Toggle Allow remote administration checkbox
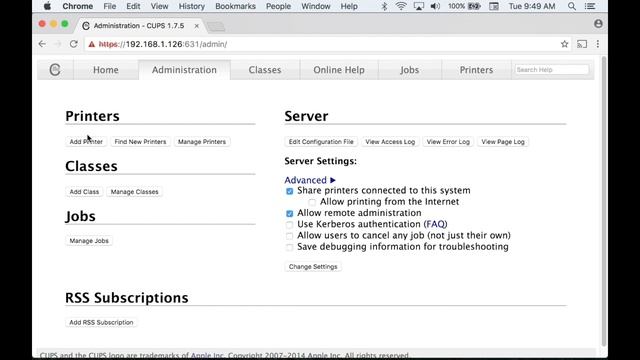The height and width of the screenshot is (360, 640). pyautogui.click(x=289, y=213)
